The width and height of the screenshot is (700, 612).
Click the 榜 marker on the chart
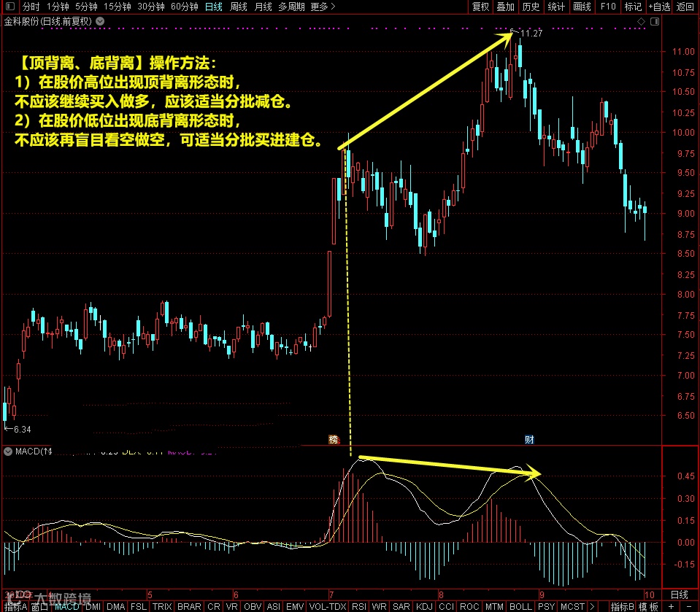(334, 440)
